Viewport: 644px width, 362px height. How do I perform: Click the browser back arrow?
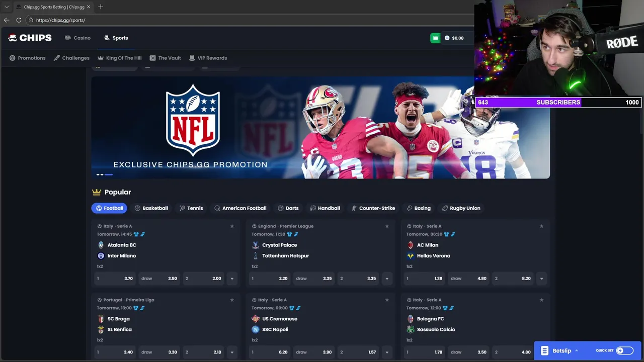point(6,20)
